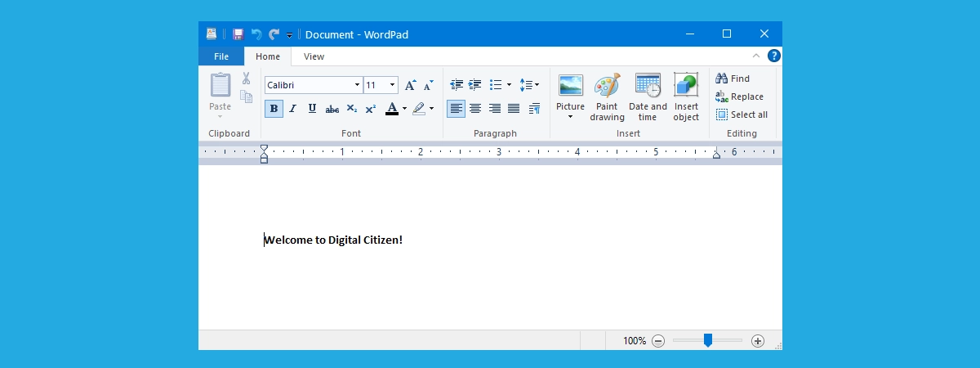Redo the last action

274,34
